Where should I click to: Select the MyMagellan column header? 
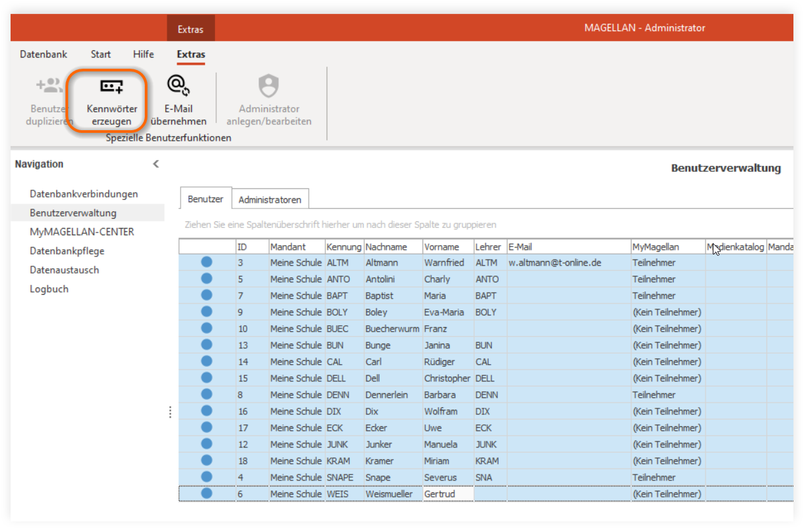coord(668,247)
